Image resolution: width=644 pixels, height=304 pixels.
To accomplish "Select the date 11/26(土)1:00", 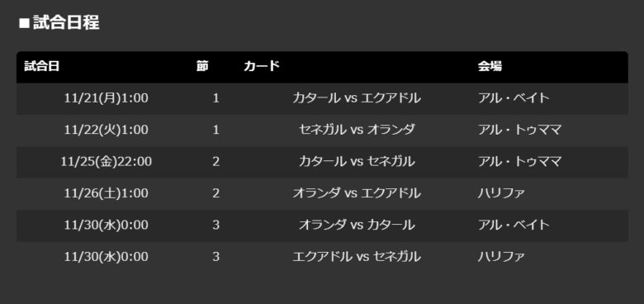I will pyautogui.click(x=107, y=193).
